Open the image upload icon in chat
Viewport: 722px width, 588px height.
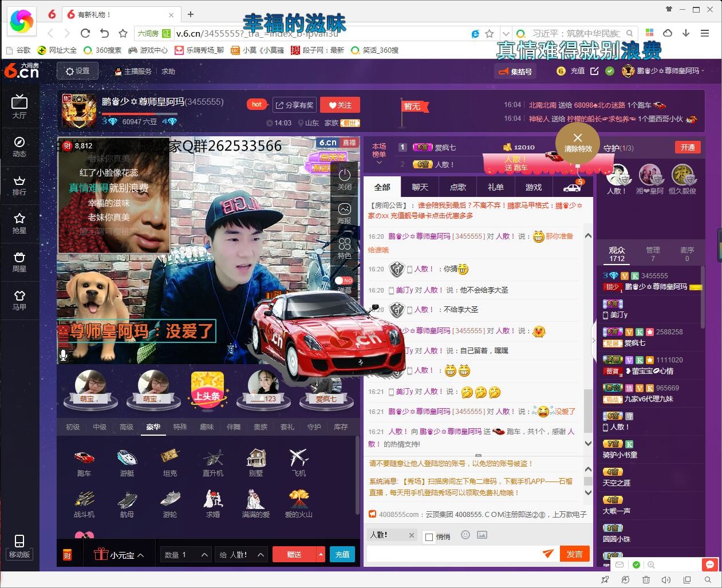tap(482, 535)
